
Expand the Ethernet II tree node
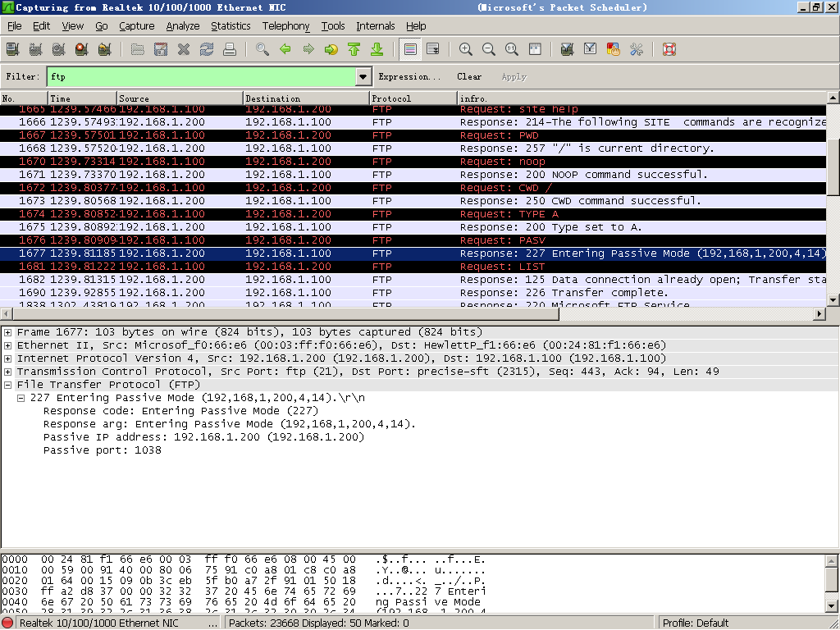pos(8,345)
